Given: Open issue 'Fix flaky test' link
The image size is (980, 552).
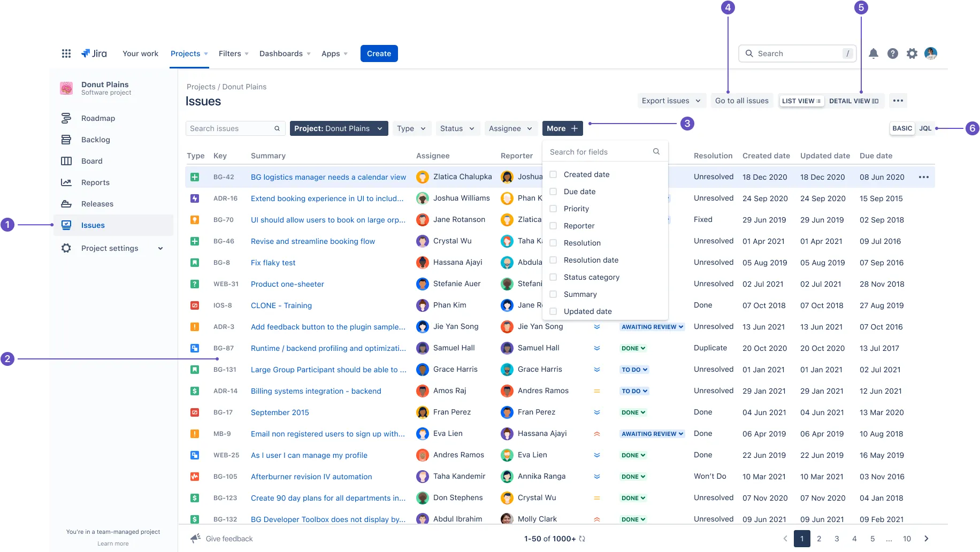Looking at the screenshot, I should pyautogui.click(x=273, y=263).
